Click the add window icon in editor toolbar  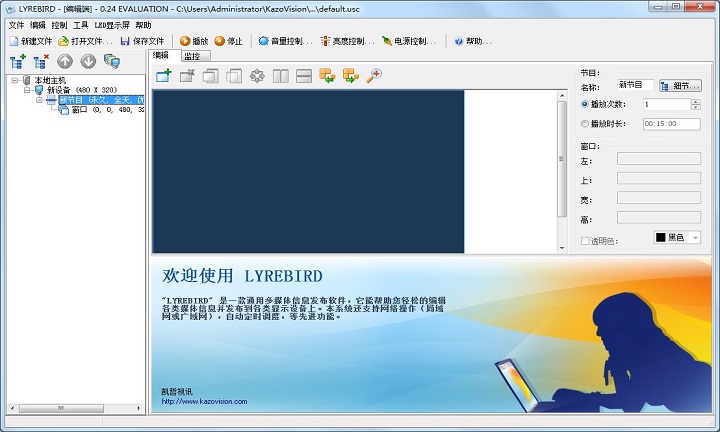click(164, 75)
